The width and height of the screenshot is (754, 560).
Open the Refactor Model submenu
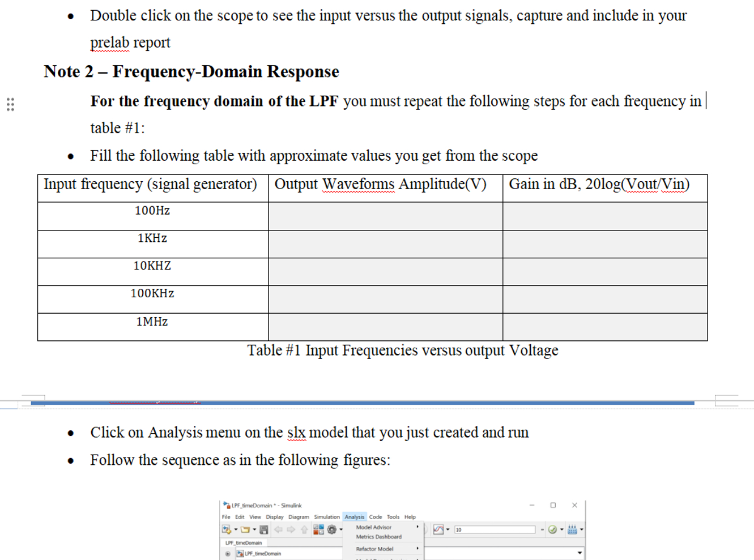(x=373, y=549)
